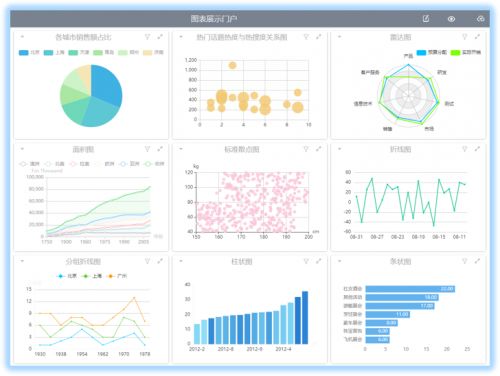
Task: Toggle the blue 北京 legend in the pie chart
Action: pos(29,53)
